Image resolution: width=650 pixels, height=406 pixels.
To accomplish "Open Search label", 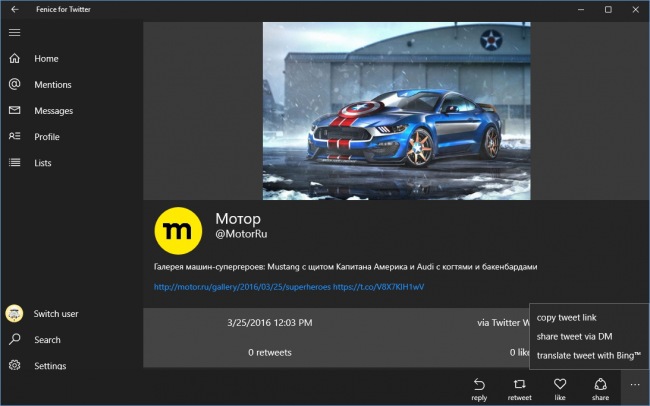I will (x=47, y=340).
